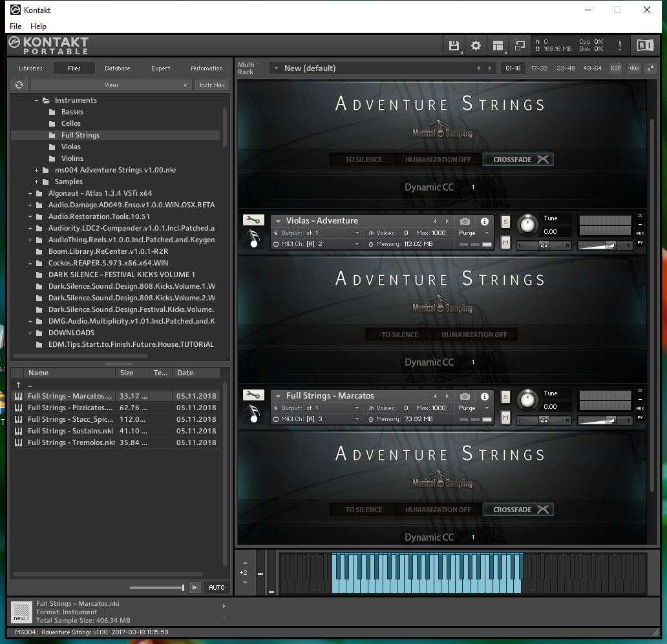The height and width of the screenshot is (644, 667).
Task: Open Kontakt options gear icon
Action: (x=476, y=45)
